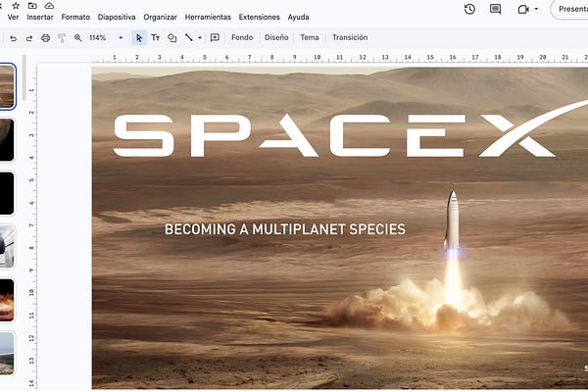Undo the last action
This screenshot has height=392, width=588.
point(13,38)
